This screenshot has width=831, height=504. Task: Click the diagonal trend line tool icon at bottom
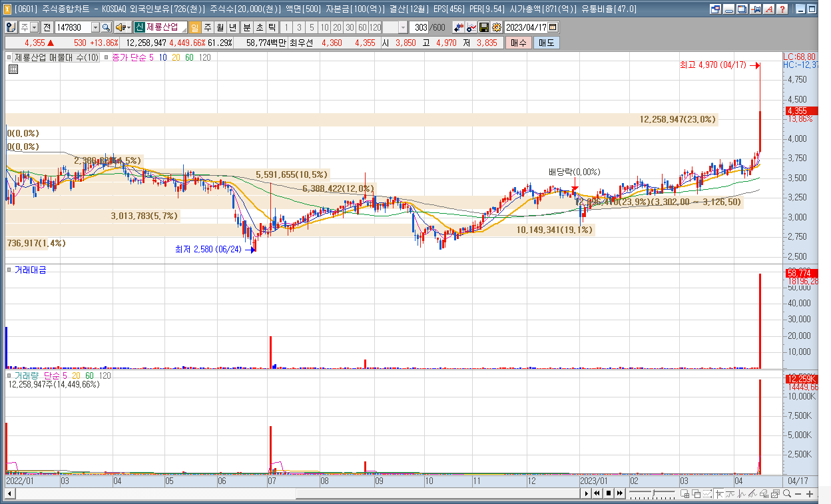coord(752,493)
